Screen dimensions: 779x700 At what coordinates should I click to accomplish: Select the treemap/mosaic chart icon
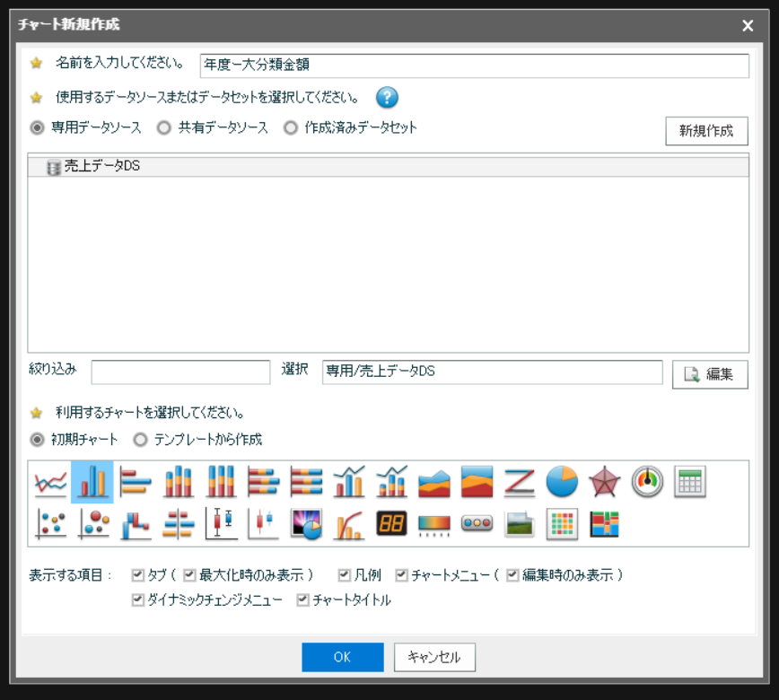coord(605,523)
